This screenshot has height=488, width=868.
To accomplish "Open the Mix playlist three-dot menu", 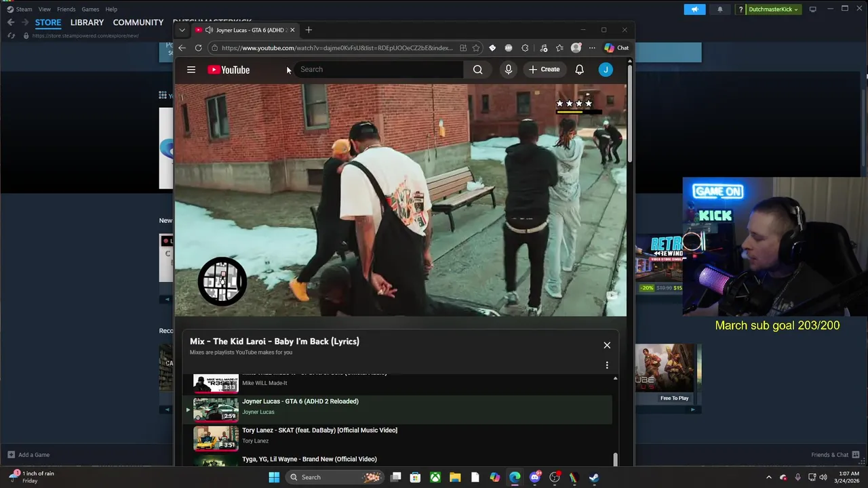I will [607, 365].
